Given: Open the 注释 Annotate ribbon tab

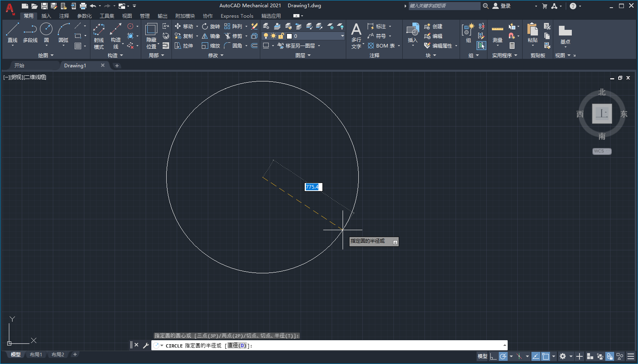Looking at the screenshot, I should tap(64, 16).
